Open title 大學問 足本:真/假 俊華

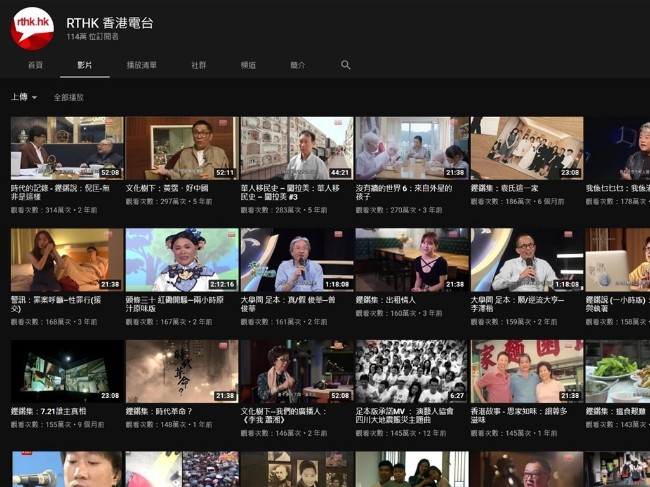(288, 304)
